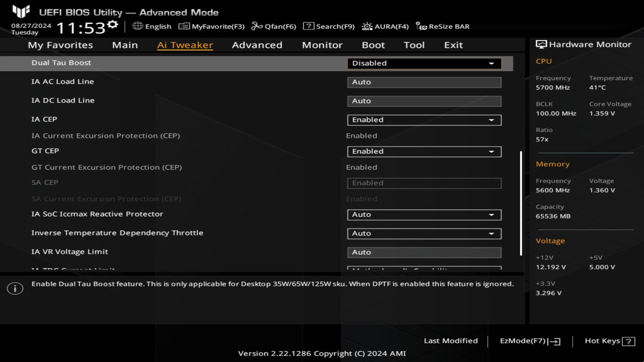Click the CPU temperature value 41°C

click(x=598, y=87)
